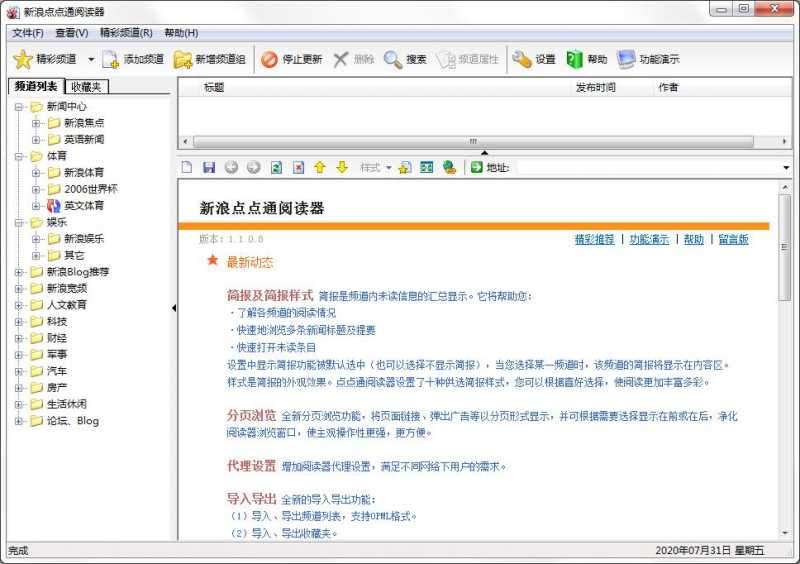Click the 停止更新 stop icon
800x564 pixels.
pyautogui.click(x=269, y=59)
